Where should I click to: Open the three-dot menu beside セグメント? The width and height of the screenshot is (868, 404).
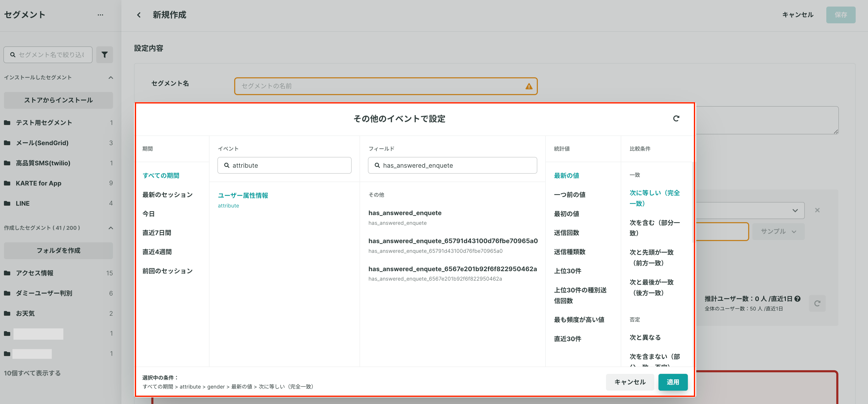point(100,15)
